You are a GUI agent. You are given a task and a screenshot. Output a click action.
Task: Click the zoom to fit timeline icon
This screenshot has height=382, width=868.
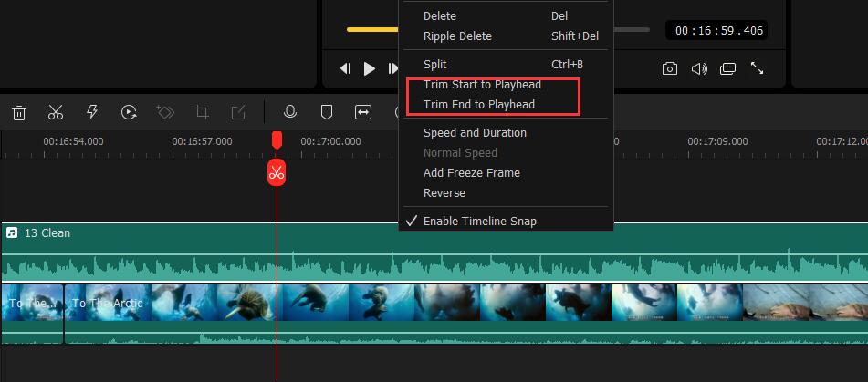click(363, 112)
